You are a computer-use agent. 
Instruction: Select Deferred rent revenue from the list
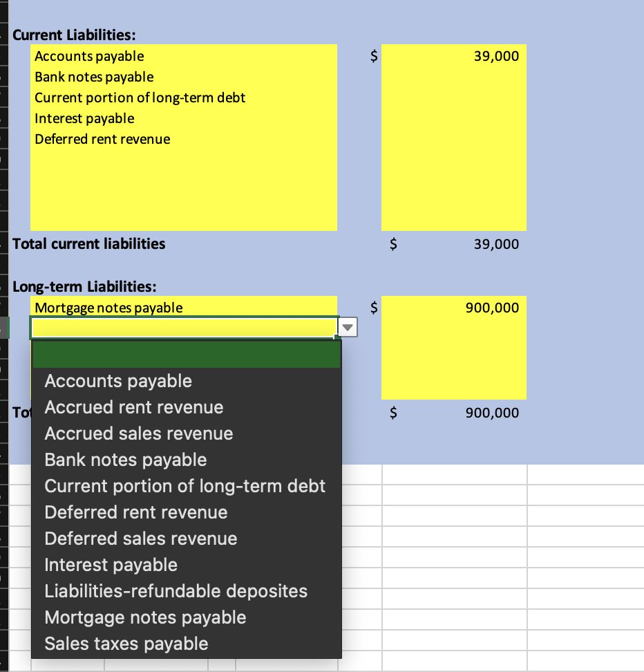(x=135, y=512)
